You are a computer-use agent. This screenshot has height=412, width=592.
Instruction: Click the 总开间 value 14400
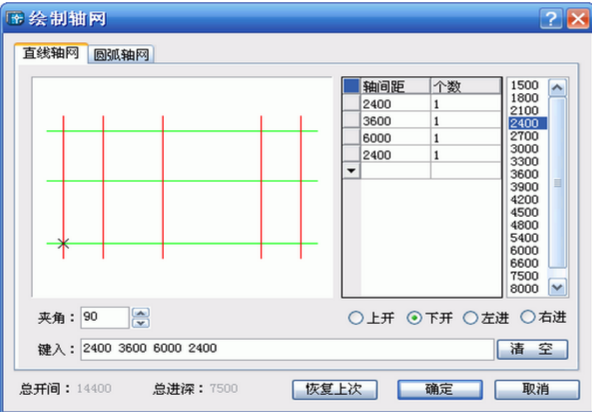[94, 388]
